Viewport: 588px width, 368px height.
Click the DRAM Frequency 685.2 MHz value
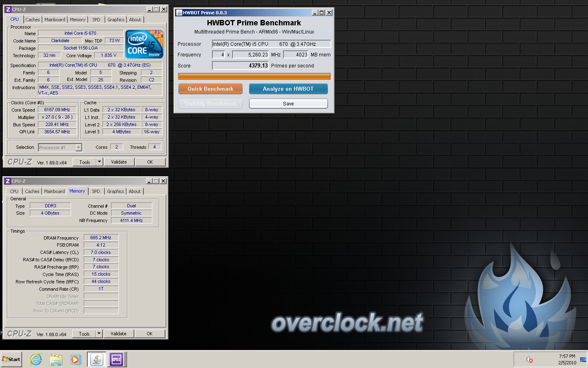[101, 238]
